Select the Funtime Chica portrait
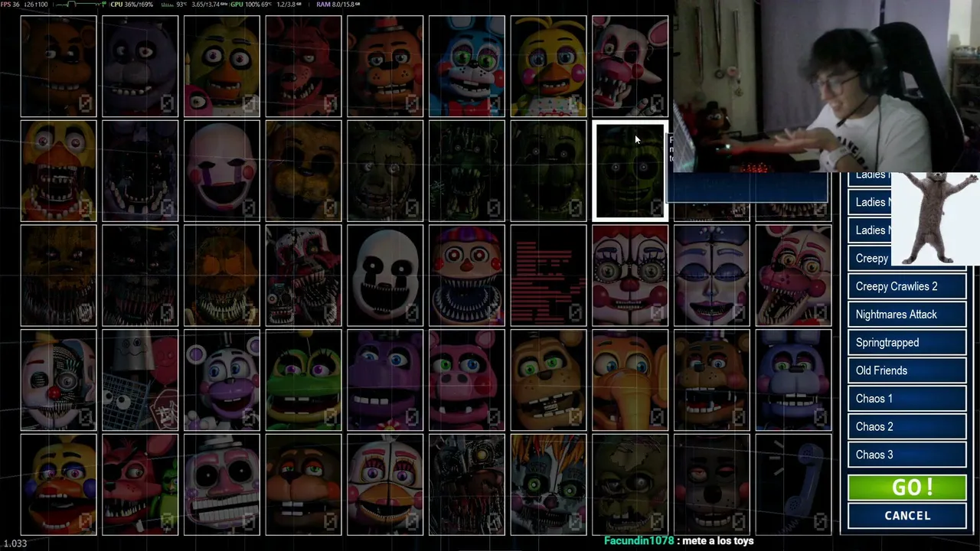This screenshot has width=980, height=551. pyautogui.click(x=385, y=485)
